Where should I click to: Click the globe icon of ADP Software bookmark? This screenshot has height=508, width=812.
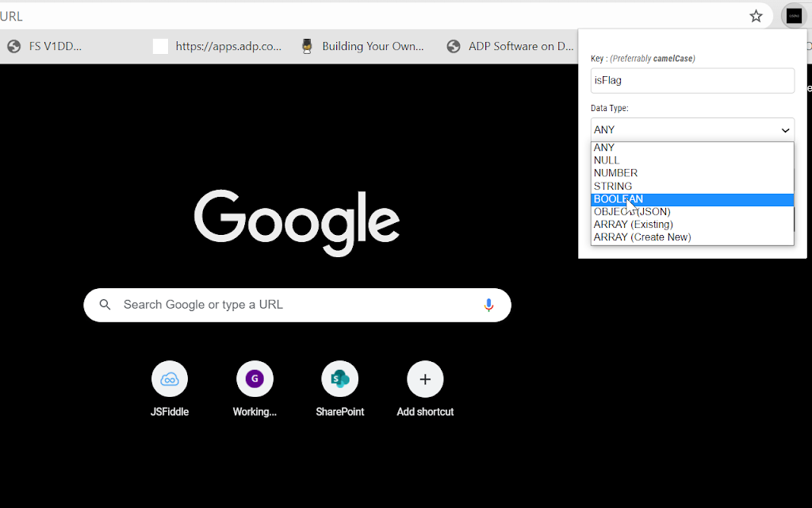[454, 46]
